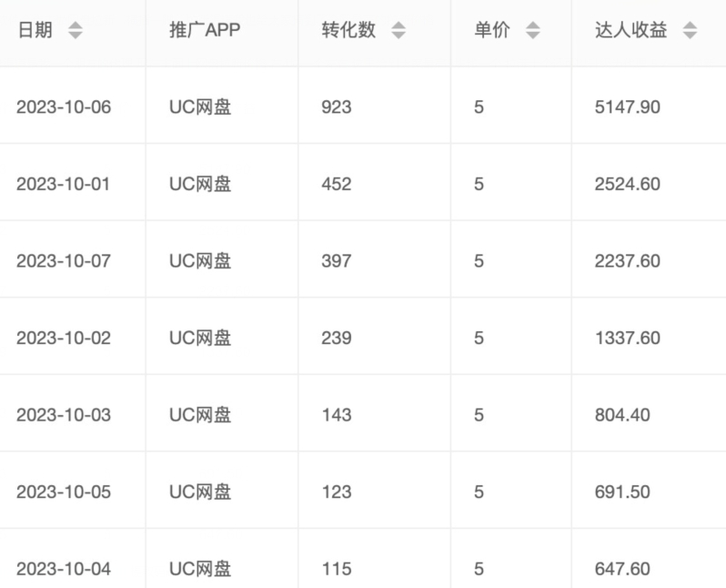Sort by 单价 using its arrows
Viewport: 726px width, 588px height.
point(533,31)
